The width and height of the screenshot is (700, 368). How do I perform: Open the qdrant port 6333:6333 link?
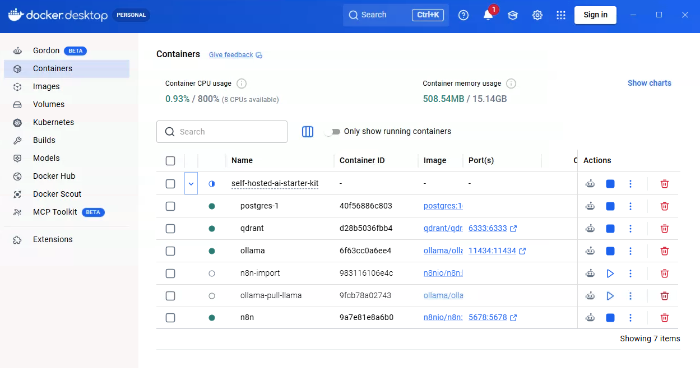(x=492, y=228)
